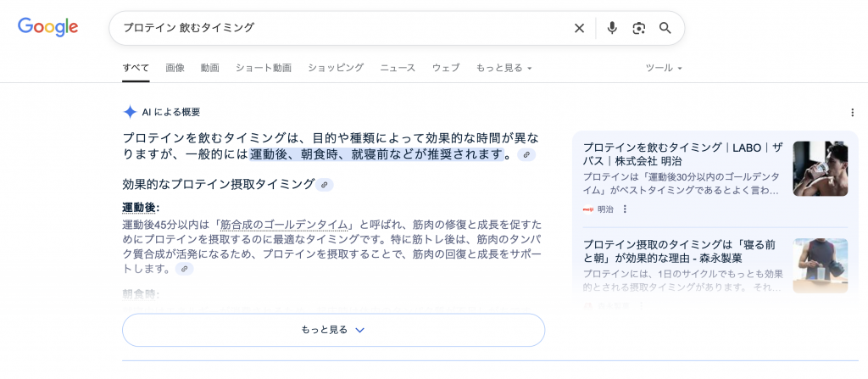Click the 効果的なプロテイン摂取タイミング heading
Screen dimensions: 868x379
click(218, 185)
